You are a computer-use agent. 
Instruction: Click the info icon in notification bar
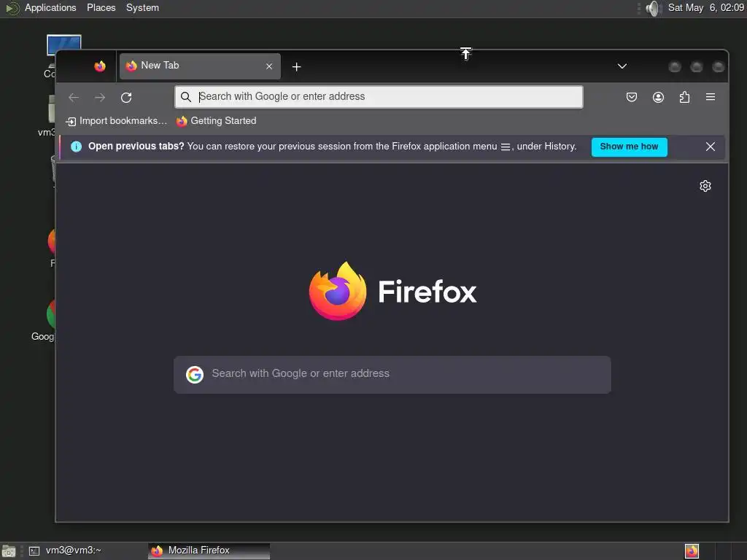76,147
